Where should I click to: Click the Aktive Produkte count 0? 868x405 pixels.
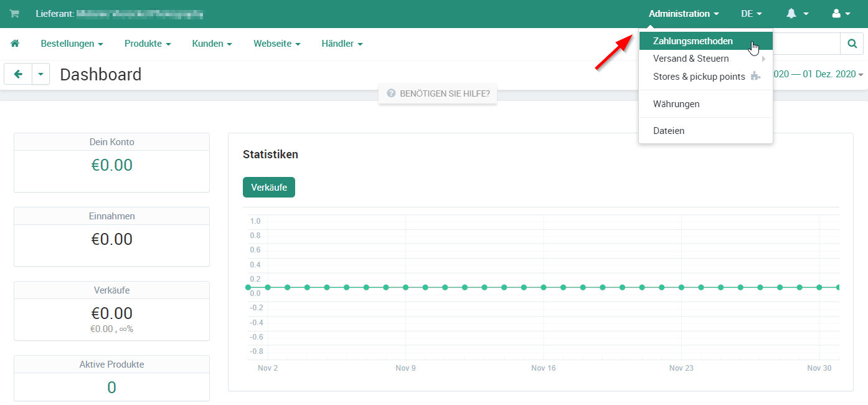point(112,388)
